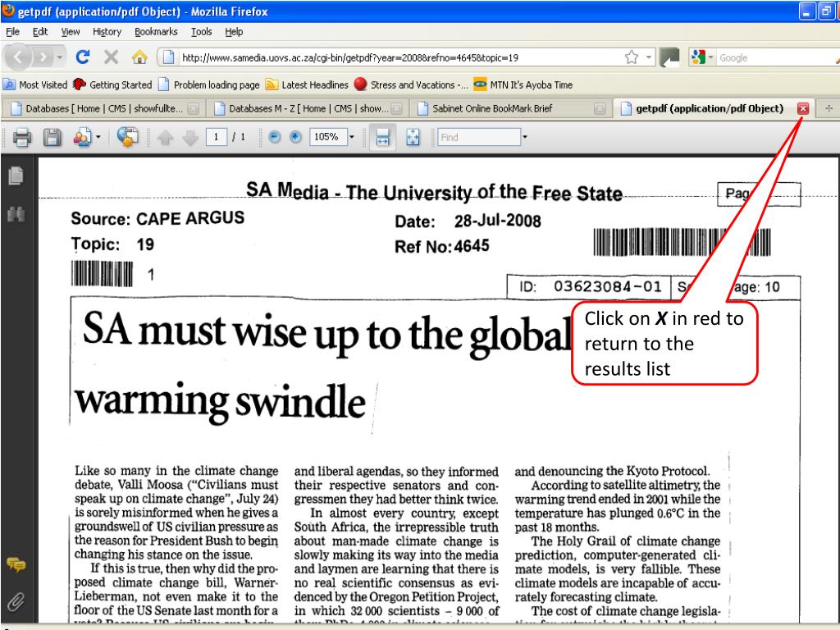Open the Tools menu
840x630 pixels.
(202, 32)
